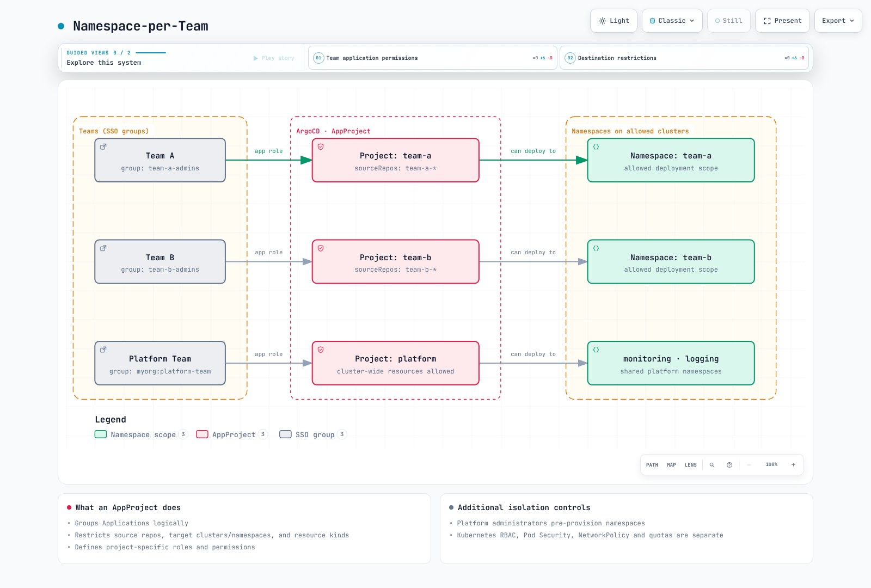Image resolution: width=871 pixels, height=588 pixels.
Task: Click 'Namespaces on allowed clusters' group label
Action: [630, 131]
